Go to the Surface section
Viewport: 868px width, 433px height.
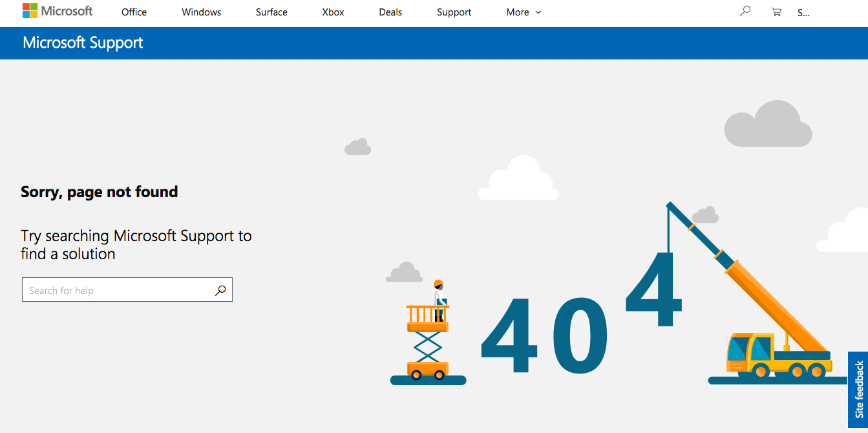pyautogui.click(x=271, y=12)
